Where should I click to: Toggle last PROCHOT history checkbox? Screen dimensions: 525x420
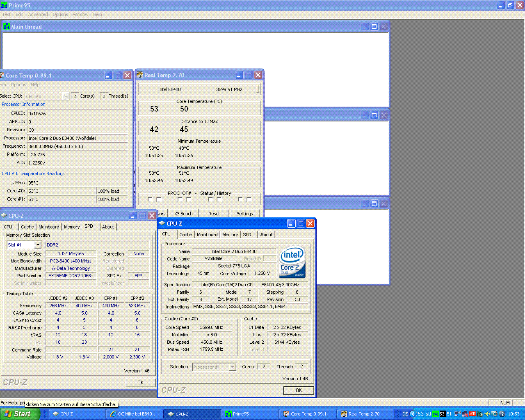[249, 199]
